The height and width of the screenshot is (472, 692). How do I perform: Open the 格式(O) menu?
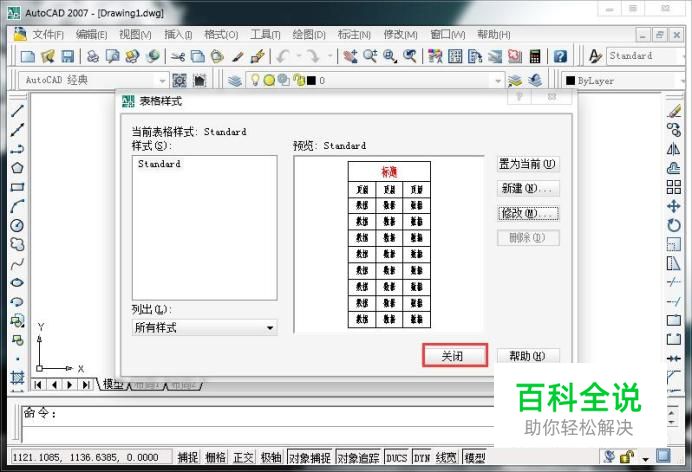[221, 34]
